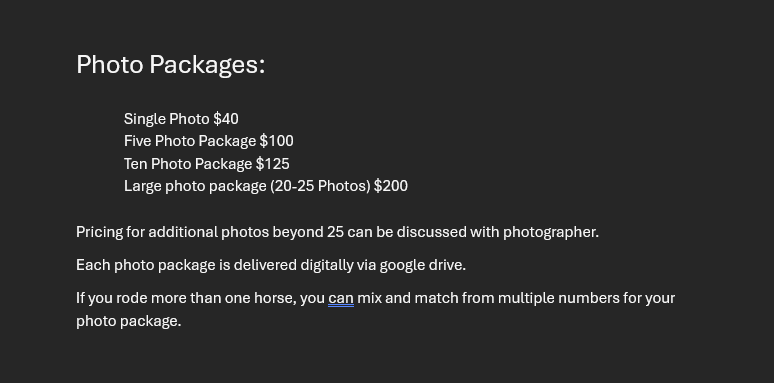Click the 'Large photo package' line
Screen dimensions: 774x383
[266, 186]
